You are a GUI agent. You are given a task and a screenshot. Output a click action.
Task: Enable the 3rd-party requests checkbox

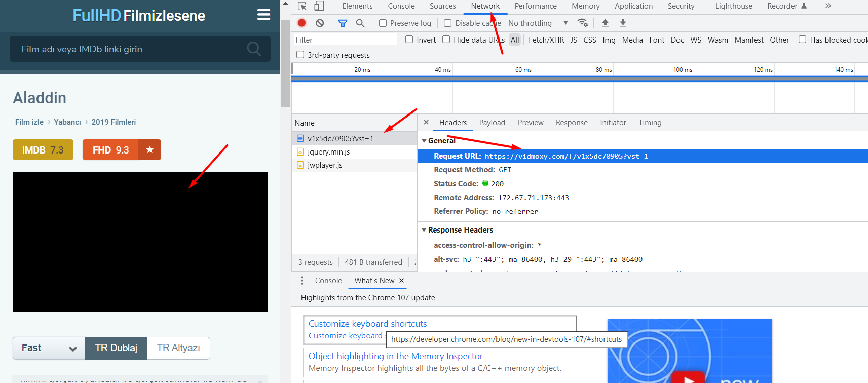coord(300,55)
